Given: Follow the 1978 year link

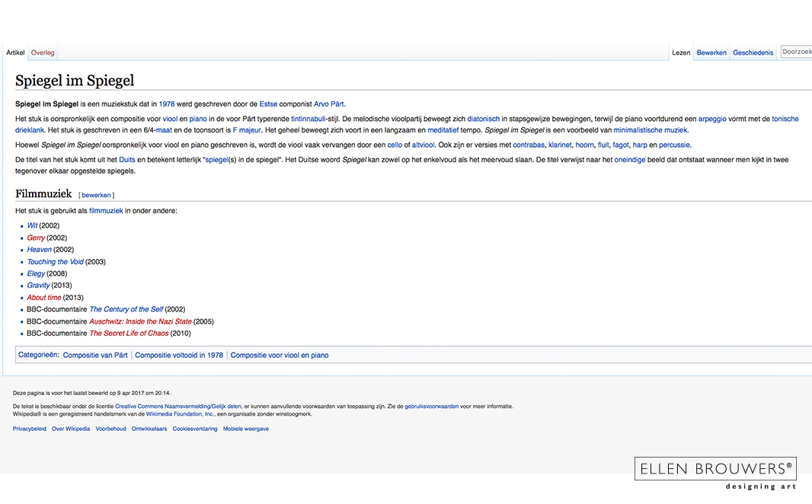Looking at the screenshot, I should tap(167, 104).
